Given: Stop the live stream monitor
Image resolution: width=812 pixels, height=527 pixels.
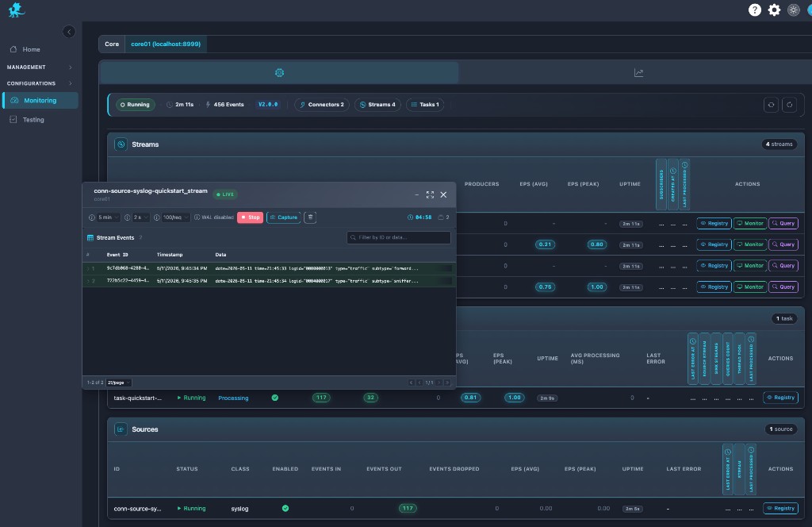Looking at the screenshot, I should (250, 217).
